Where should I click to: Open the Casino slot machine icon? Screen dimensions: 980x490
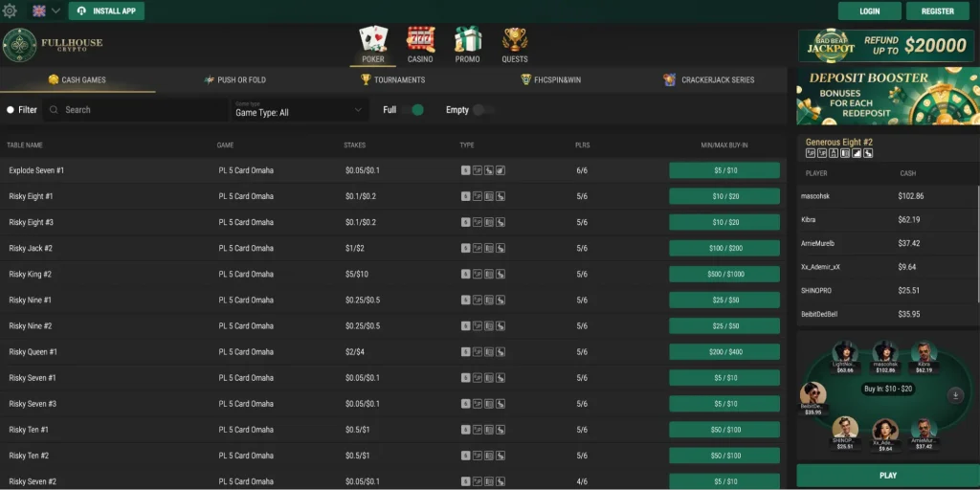click(x=420, y=40)
